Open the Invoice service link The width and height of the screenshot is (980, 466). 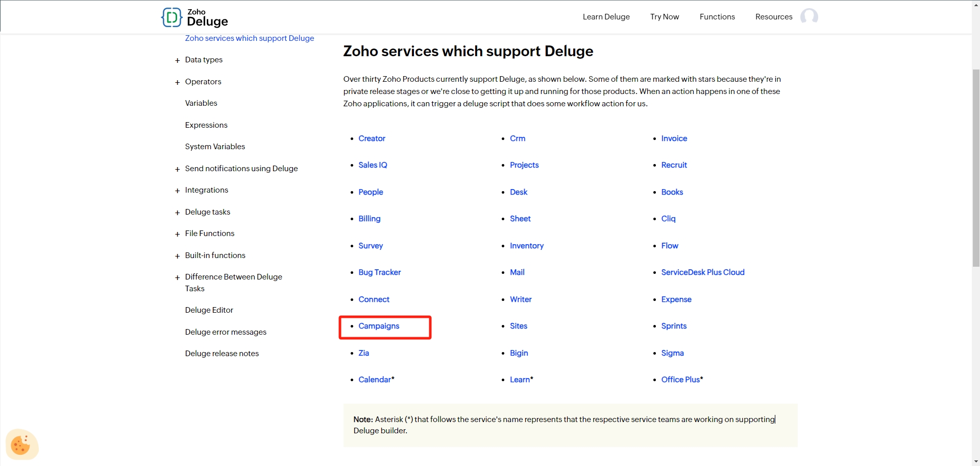(674, 138)
